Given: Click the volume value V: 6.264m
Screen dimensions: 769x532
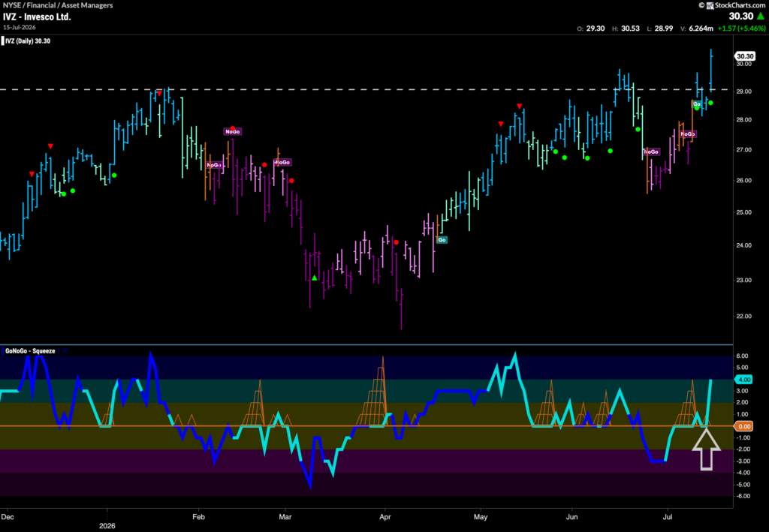Looking at the screenshot, I should point(696,29).
